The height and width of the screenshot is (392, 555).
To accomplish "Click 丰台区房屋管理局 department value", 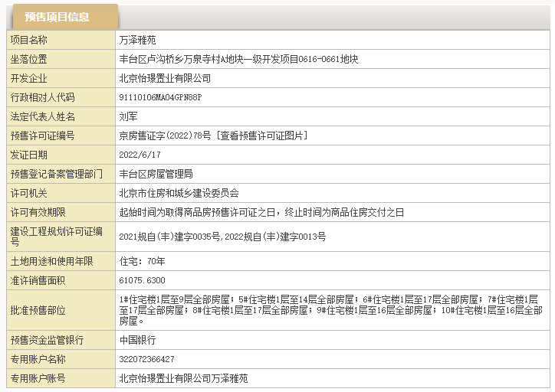I will coord(156,174).
